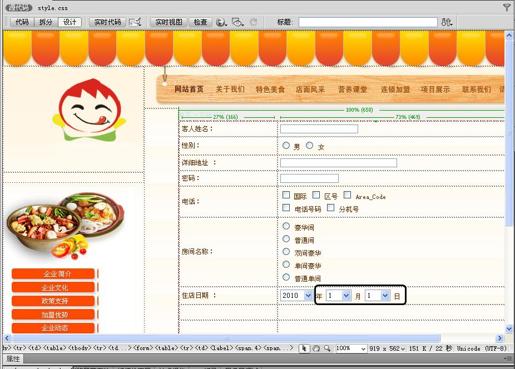Select the zoom magnifier tool
This screenshot has height=369, width=515.
click(327, 348)
